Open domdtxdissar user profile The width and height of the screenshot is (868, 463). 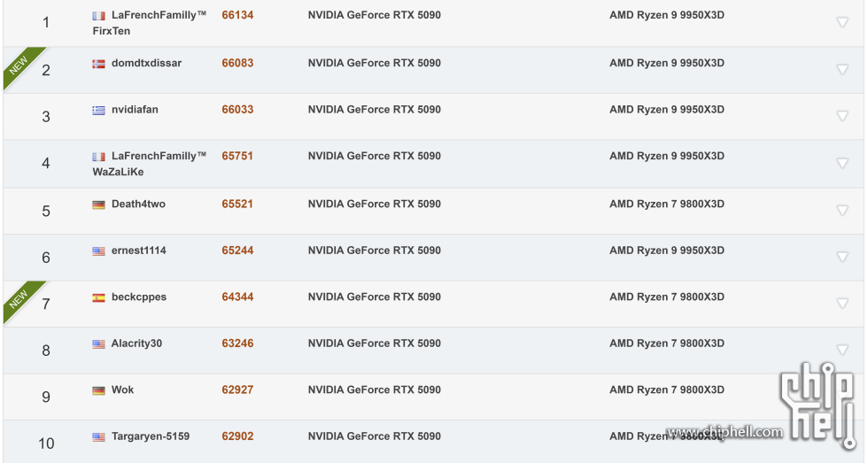coord(147,63)
